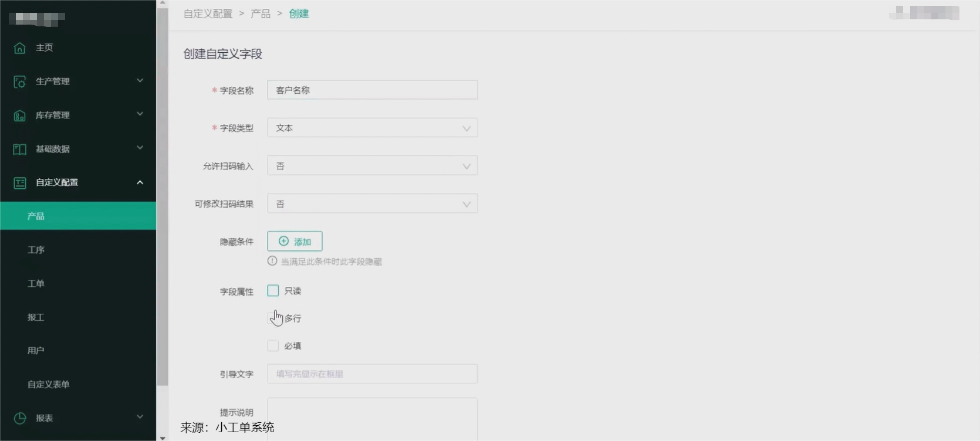Click the 基础数据 book icon
This screenshot has width=980, height=441.
(x=19, y=149)
